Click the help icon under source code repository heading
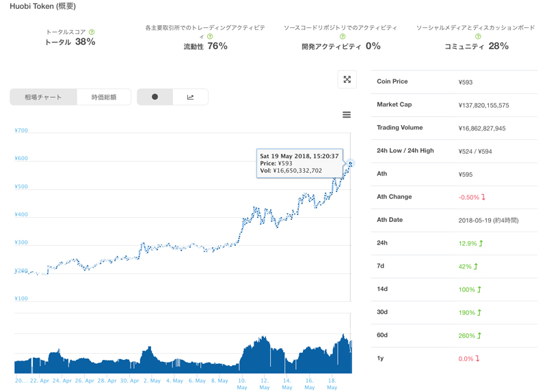Image resolution: width=547 pixels, height=392 pixels. pyautogui.click(x=343, y=37)
